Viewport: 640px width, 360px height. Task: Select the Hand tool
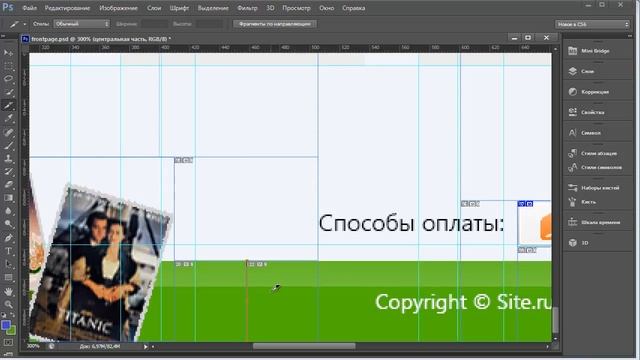click(x=9, y=291)
